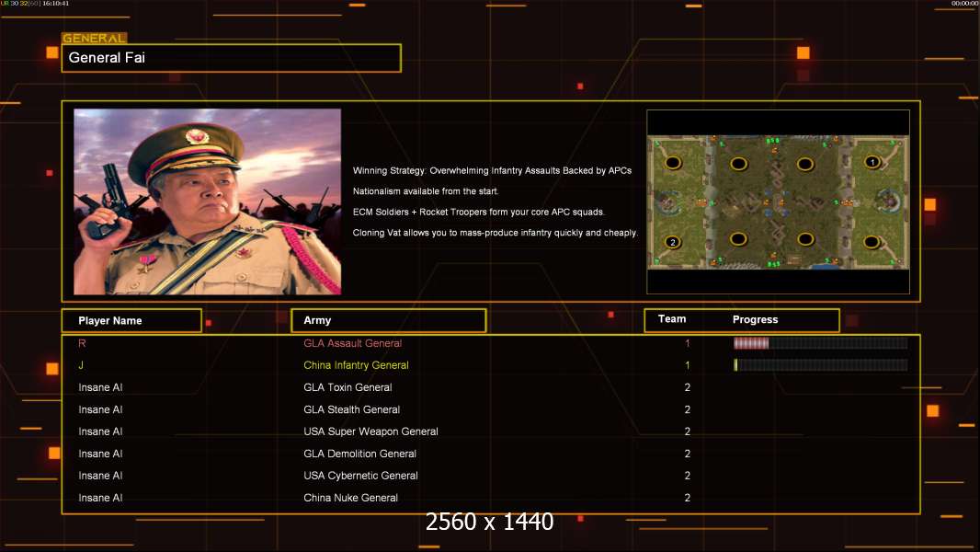980x552 pixels.
Task: Click GLA Stealth General army entry
Action: pyautogui.click(x=352, y=409)
